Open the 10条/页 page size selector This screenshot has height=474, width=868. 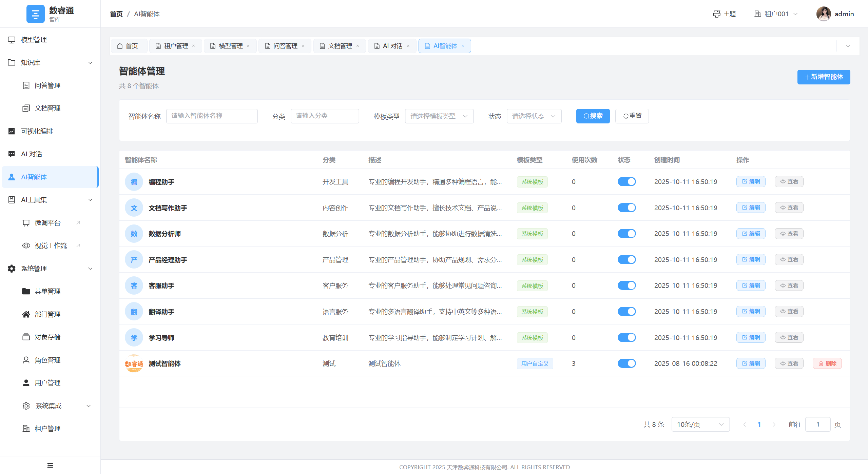pyautogui.click(x=700, y=424)
